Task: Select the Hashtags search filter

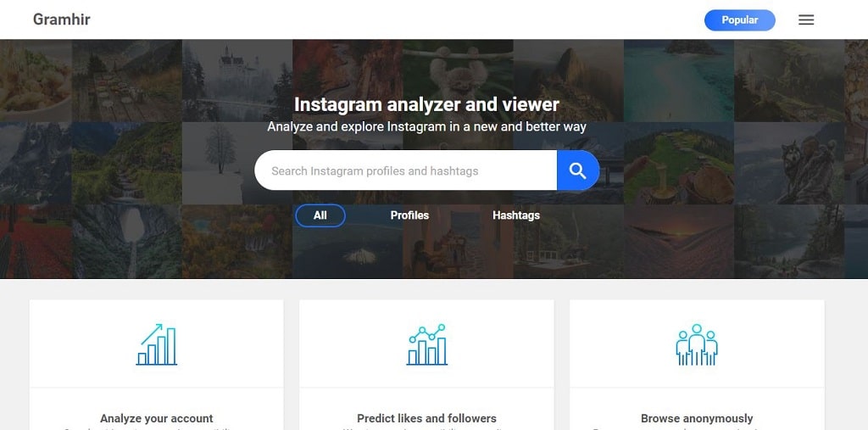Action: pos(516,215)
